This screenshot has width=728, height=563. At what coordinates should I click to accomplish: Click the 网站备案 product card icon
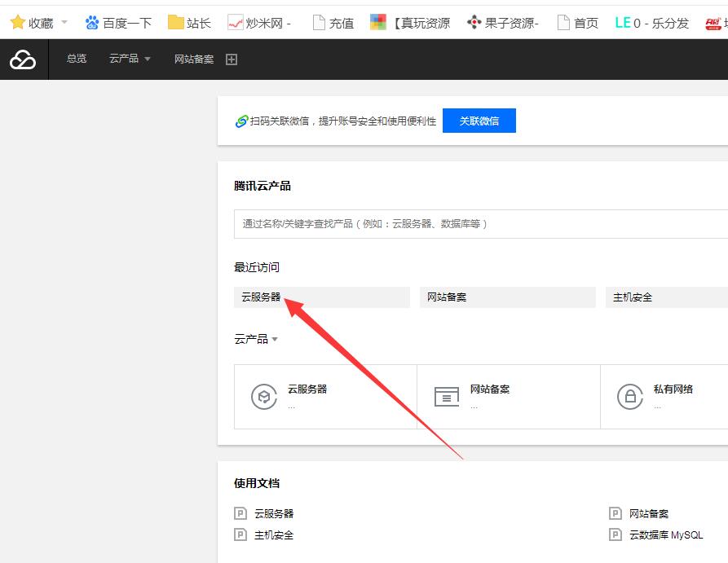pos(446,397)
